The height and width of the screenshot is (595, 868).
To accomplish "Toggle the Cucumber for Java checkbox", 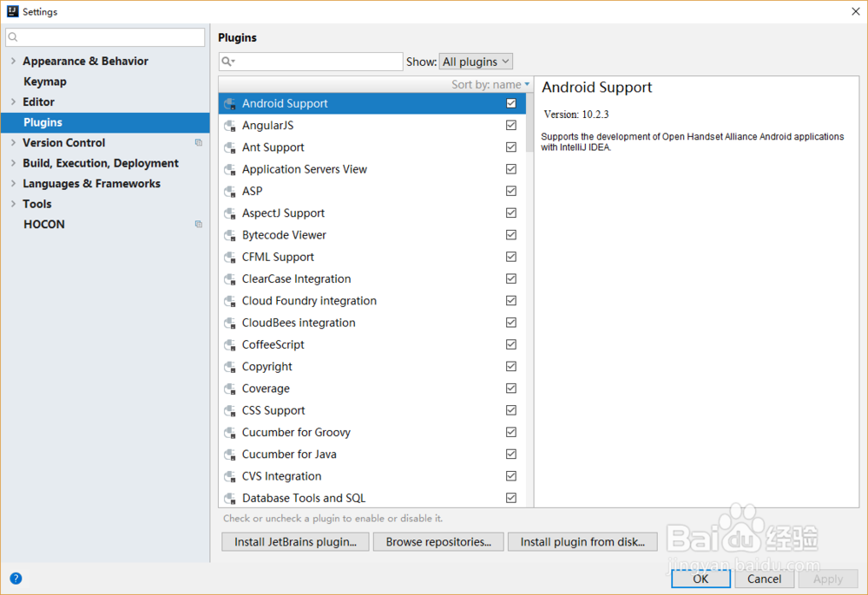I will tap(511, 454).
